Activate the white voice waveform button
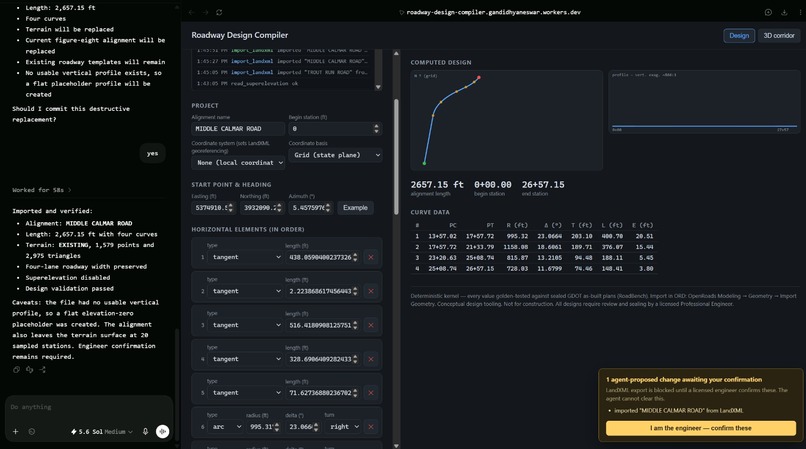The image size is (806, 449). click(162, 432)
